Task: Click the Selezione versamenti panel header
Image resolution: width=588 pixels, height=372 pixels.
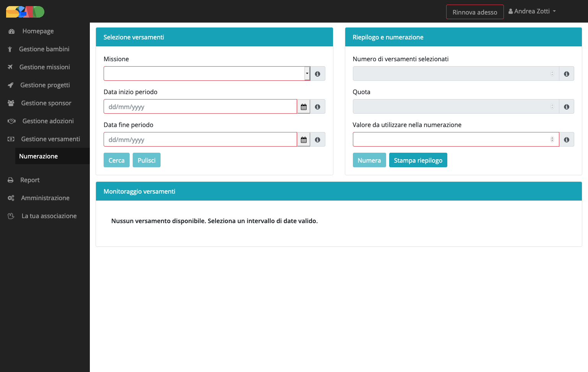Action: pos(214,37)
